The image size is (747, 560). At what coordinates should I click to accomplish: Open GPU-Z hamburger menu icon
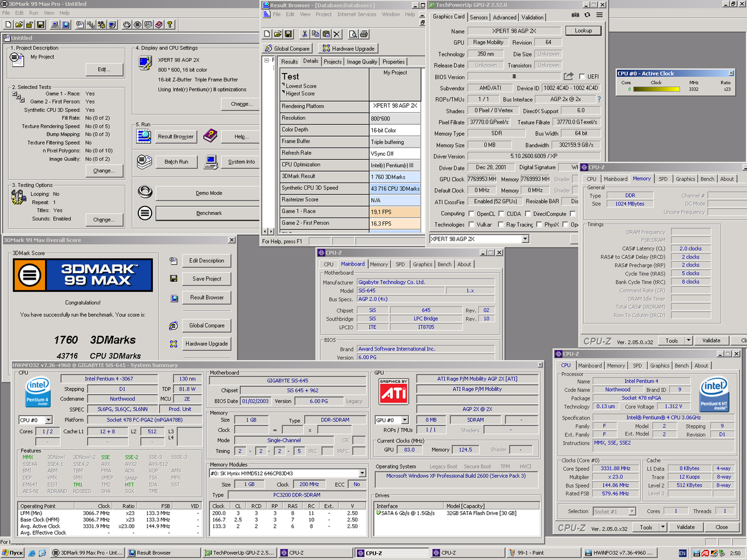599,15
